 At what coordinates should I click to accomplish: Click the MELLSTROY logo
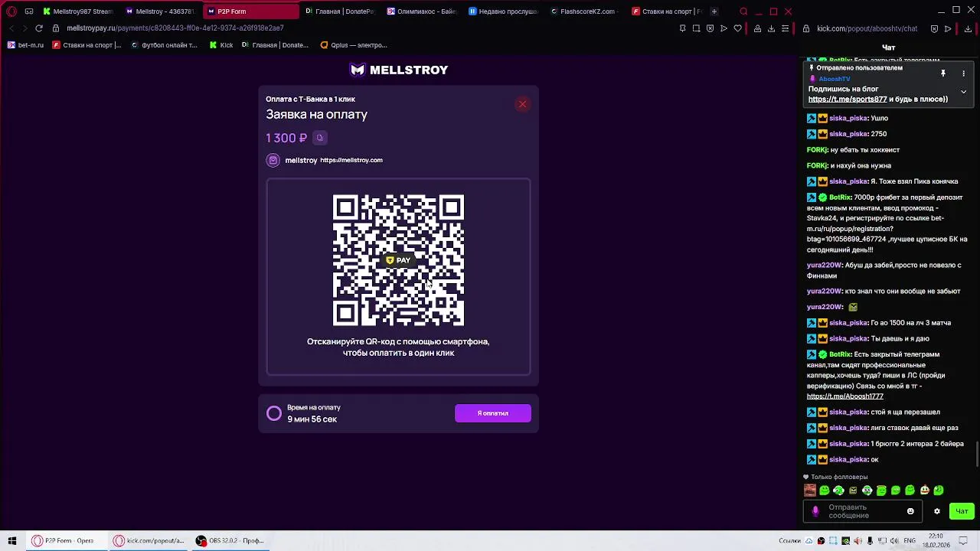[399, 70]
